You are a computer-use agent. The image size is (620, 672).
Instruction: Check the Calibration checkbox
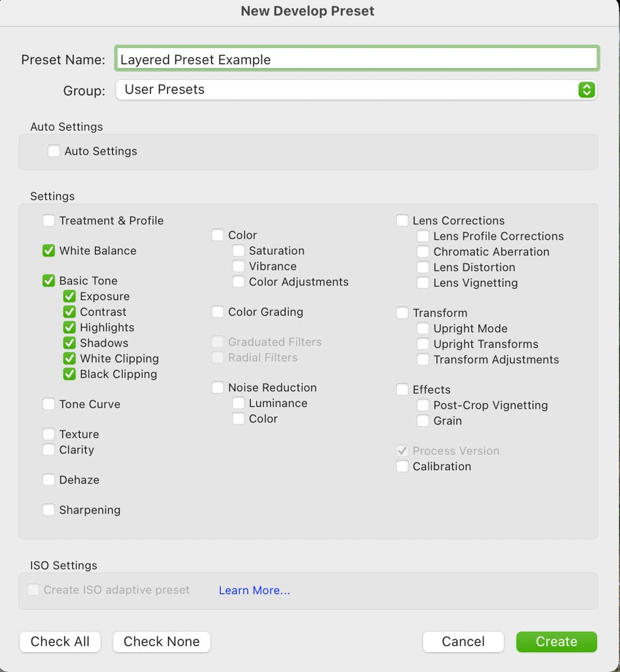tap(402, 466)
